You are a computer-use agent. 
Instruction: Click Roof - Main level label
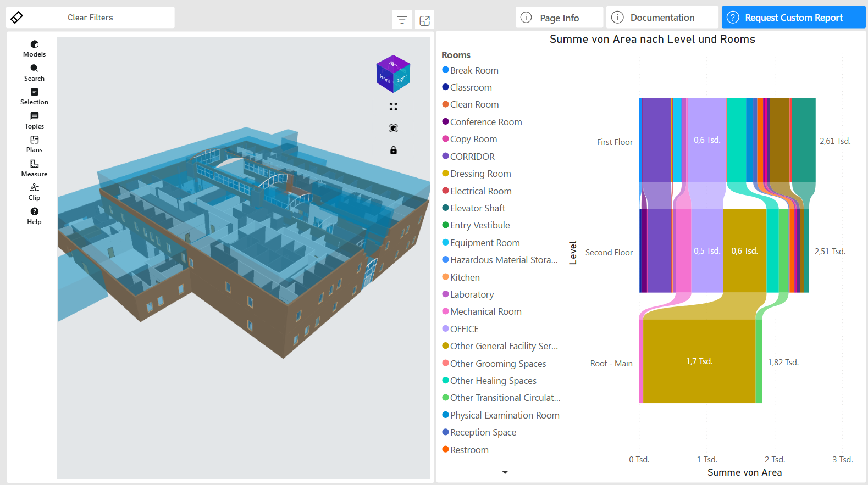coord(611,364)
